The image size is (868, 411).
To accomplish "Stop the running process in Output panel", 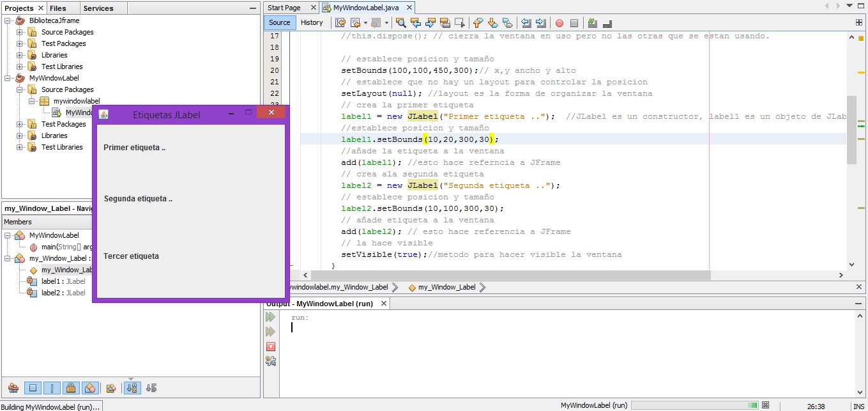I will tap(271, 346).
